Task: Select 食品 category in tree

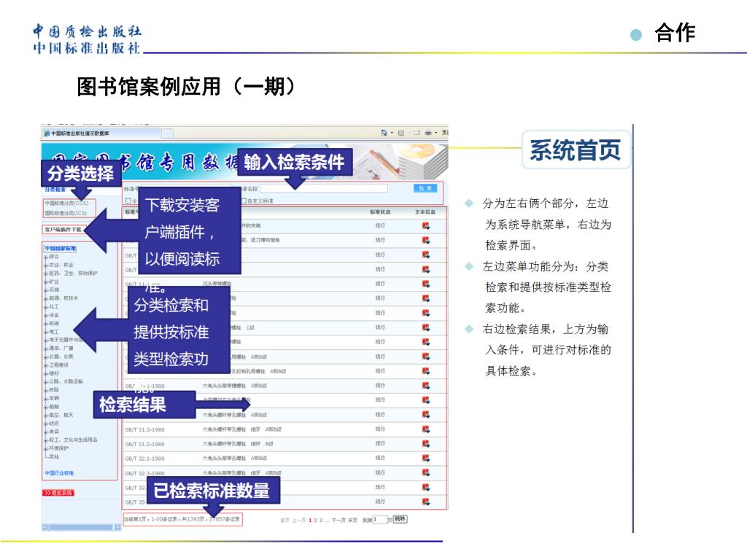Action: pos(54,432)
